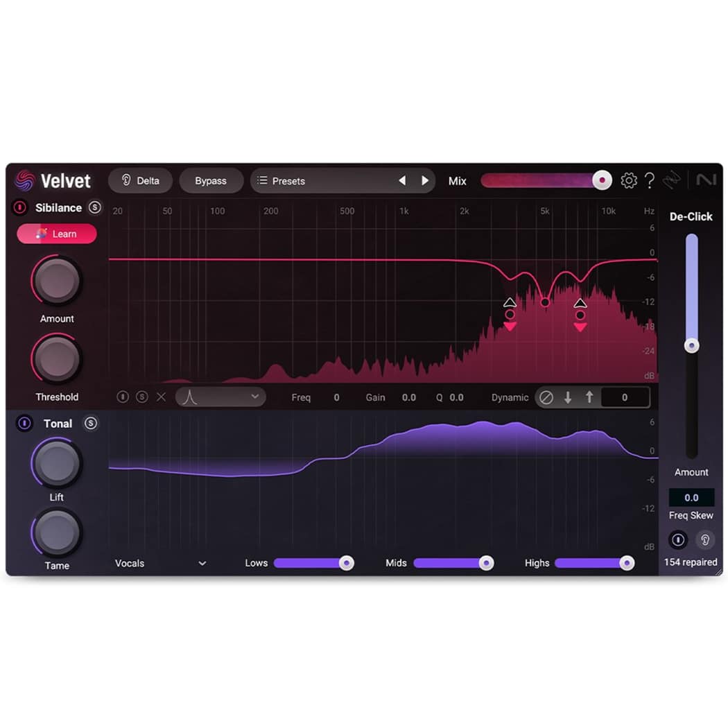Go to previous preset arrow

(x=403, y=180)
